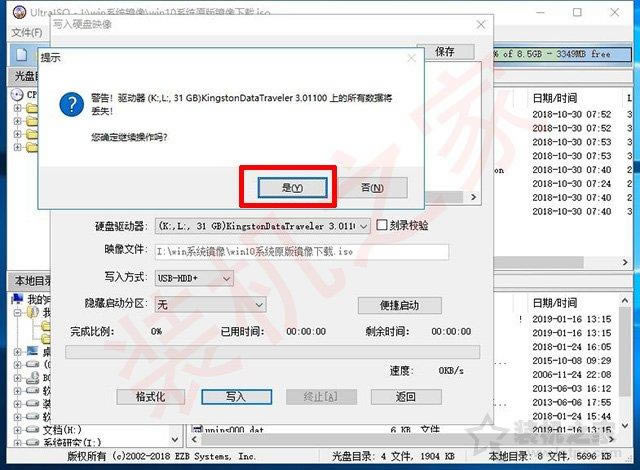Click the 写入 button
The width and height of the screenshot is (640, 470).
point(236,397)
